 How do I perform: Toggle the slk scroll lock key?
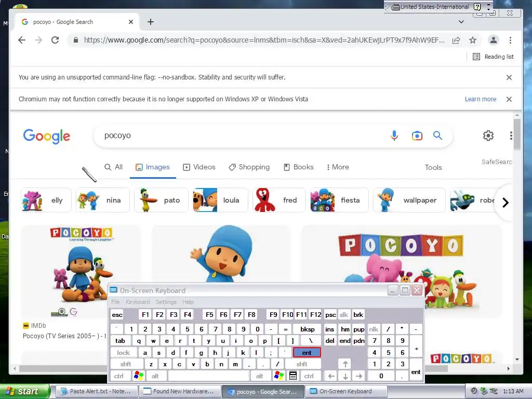pyautogui.click(x=344, y=315)
